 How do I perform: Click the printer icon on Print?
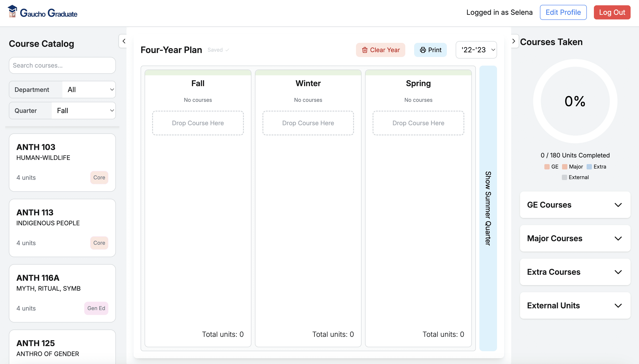(423, 50)
